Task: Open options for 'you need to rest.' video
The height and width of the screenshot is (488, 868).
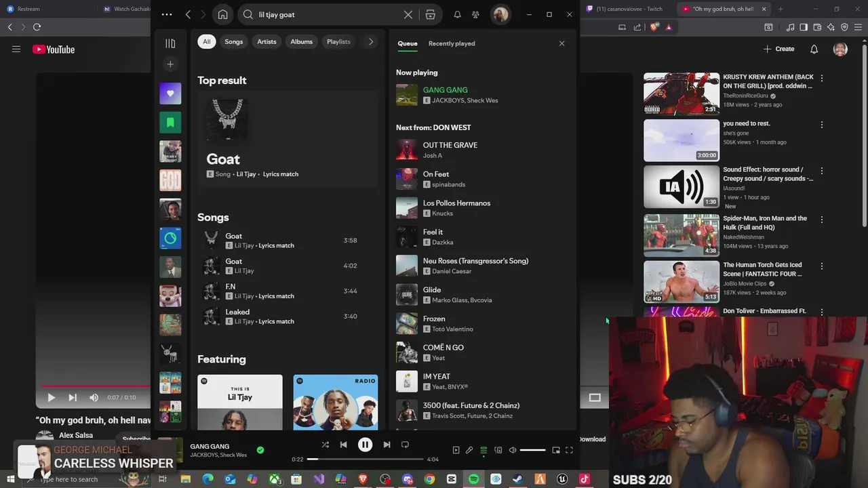Action: [822, 125]
